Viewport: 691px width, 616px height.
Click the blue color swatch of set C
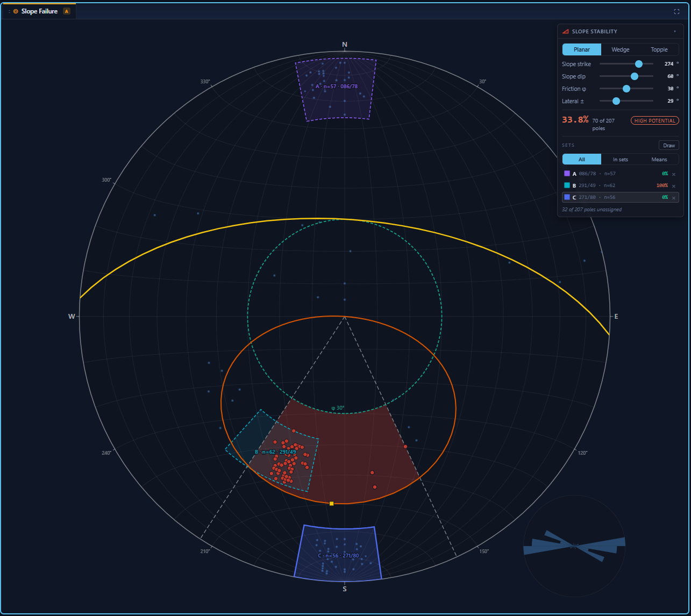pos(567,197)
